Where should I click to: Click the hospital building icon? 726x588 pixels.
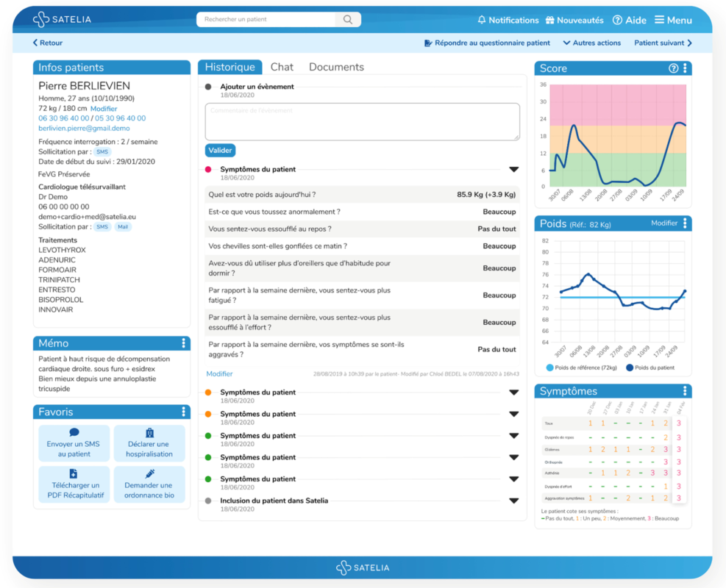click(149, 433)
